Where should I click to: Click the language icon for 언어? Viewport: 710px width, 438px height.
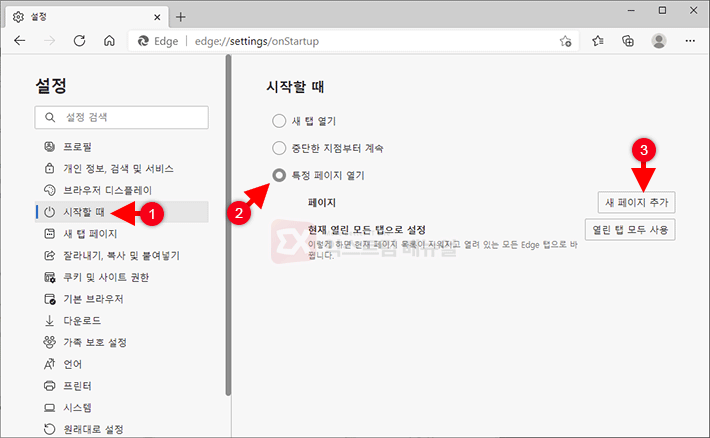(49, 364)
